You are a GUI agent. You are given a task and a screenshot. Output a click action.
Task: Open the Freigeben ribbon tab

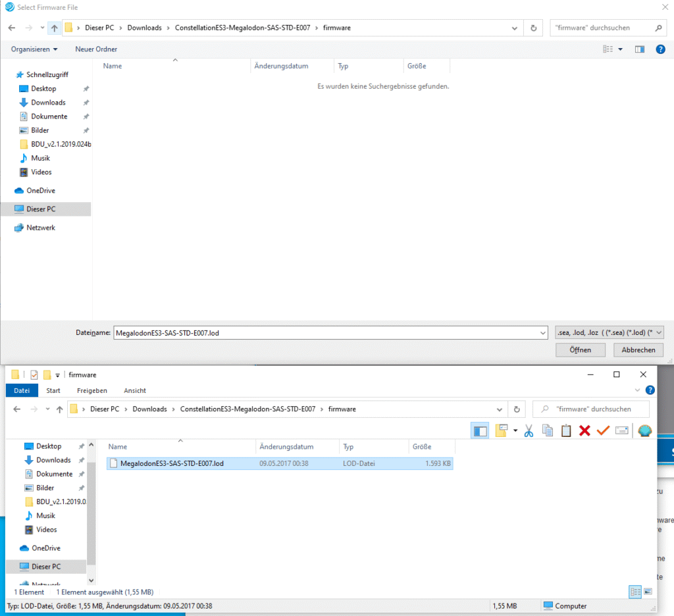[91, 390]
